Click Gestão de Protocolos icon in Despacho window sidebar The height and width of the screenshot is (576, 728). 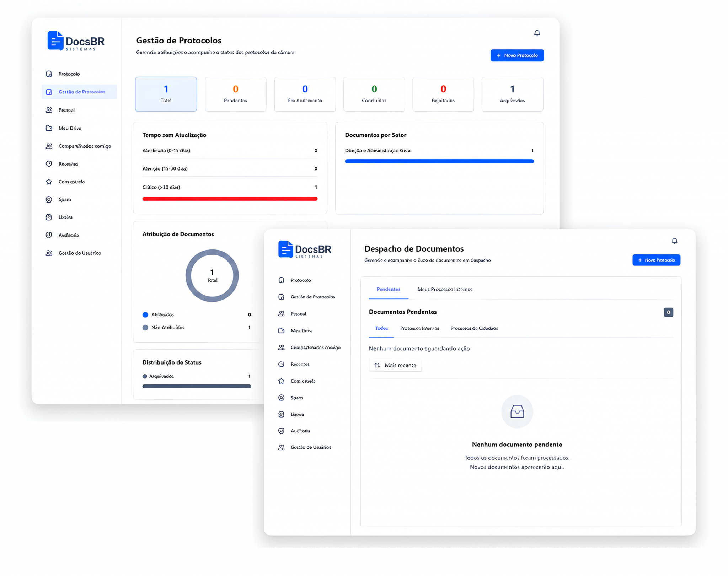[x=281, y=297]
